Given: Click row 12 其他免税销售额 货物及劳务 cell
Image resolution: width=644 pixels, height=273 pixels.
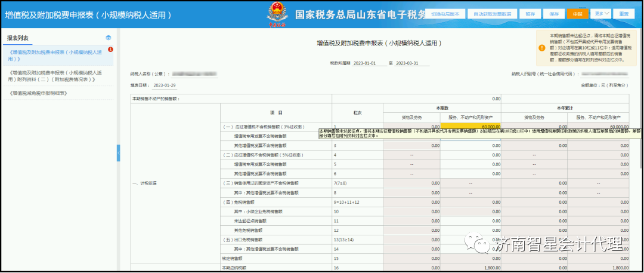Looking at the screenshot, I should coord(412,230).
